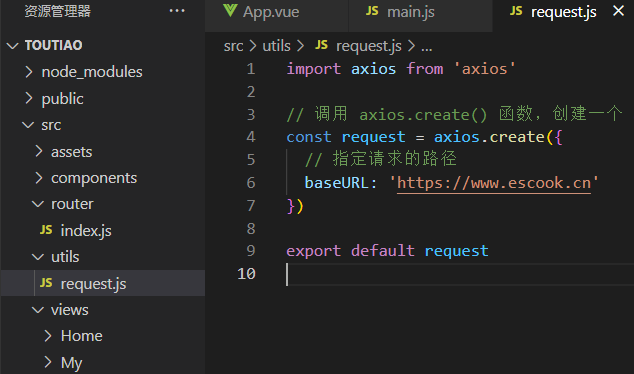
Task: Click 'default' keyword on line 9
Action: [x=383, y=251]
